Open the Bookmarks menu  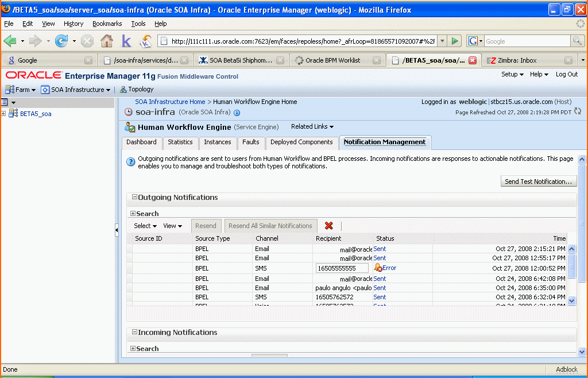[107, 24]
